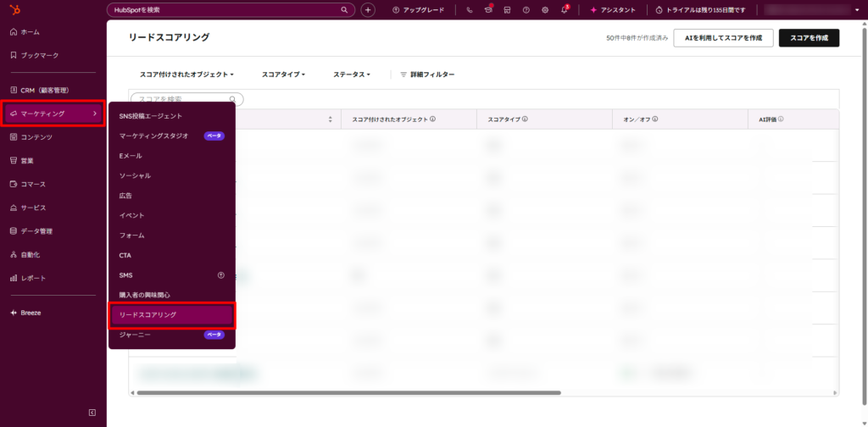Open the help question mark icon
The width and height of the screenshot is (868, 427).
pos(526,10)
